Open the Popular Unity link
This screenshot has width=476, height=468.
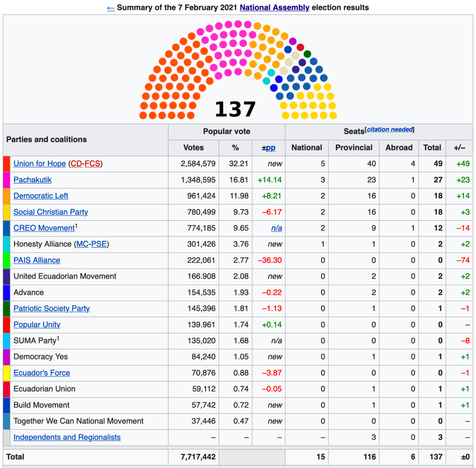coord(37,325)
